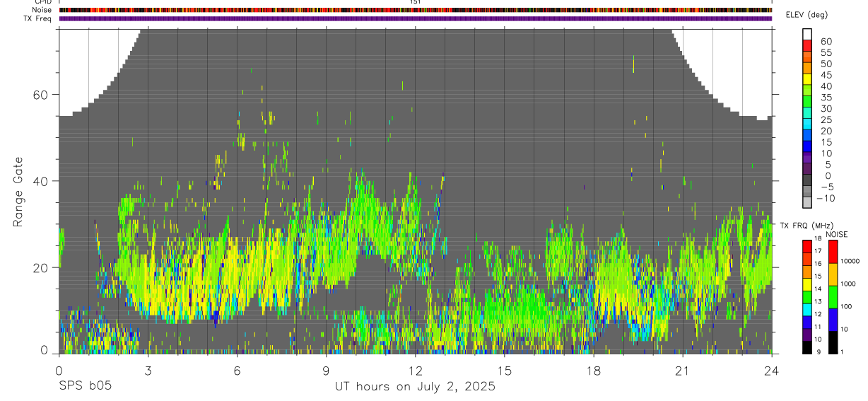Select green segment in TX FRQ colorbar

click(x=807, y=297)
